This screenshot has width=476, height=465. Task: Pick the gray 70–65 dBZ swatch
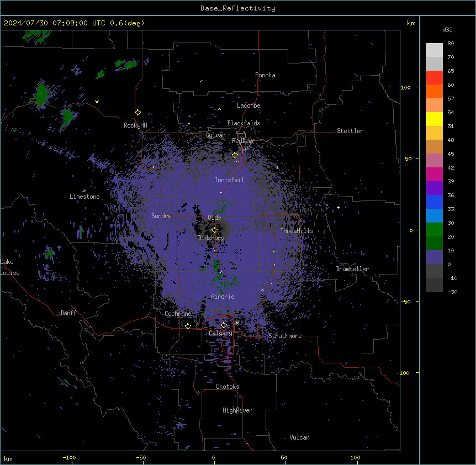434,64
